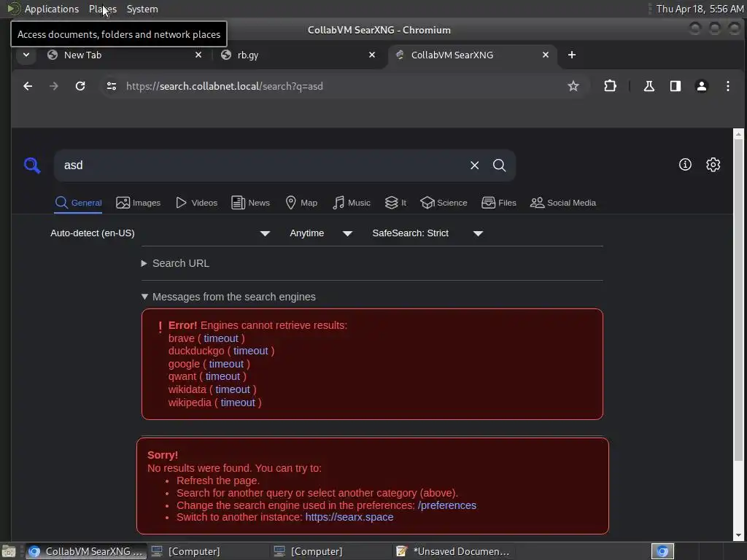Collapse Messages from the search engines

pyautogui.click(x=228, y=297)
